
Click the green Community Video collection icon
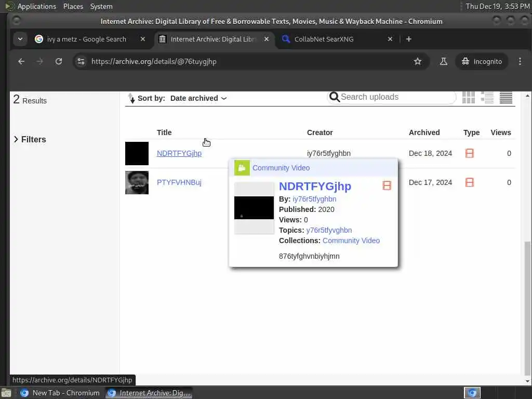click(x=242, y=168)
